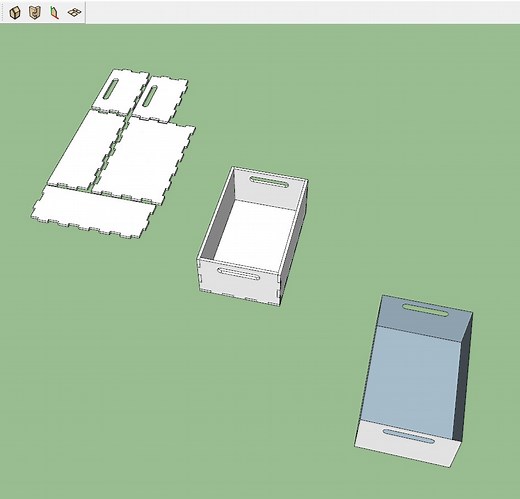Select the assembled white box with finger joints

click(252, 235)
